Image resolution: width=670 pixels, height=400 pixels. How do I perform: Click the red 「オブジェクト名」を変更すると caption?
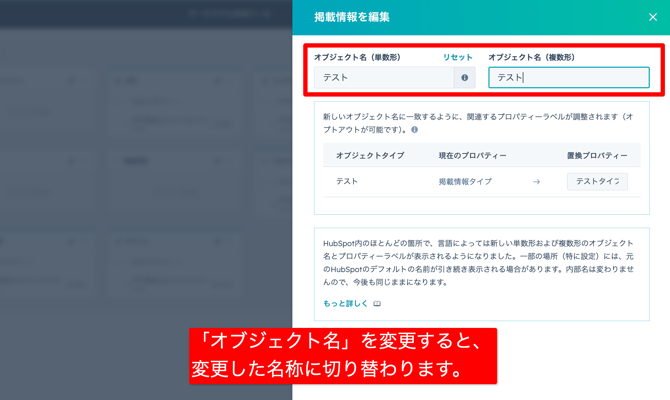coord(342,356)
